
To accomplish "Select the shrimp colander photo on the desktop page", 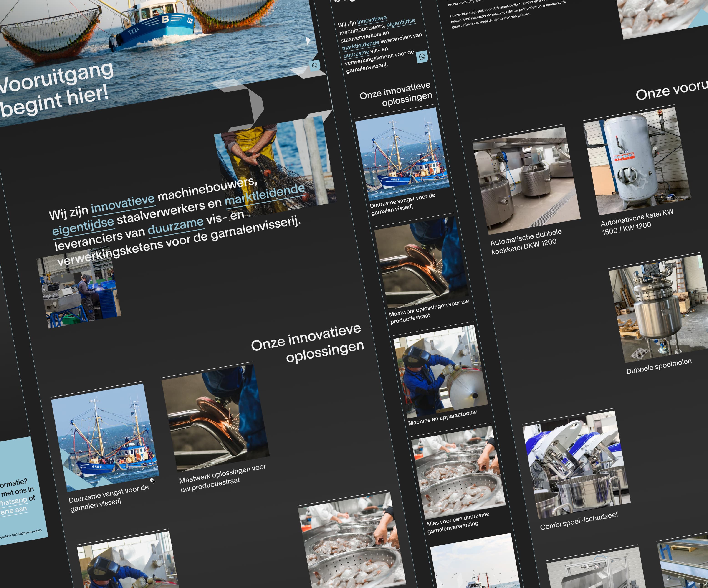I will pyautogui.click(x=352, y=540).
